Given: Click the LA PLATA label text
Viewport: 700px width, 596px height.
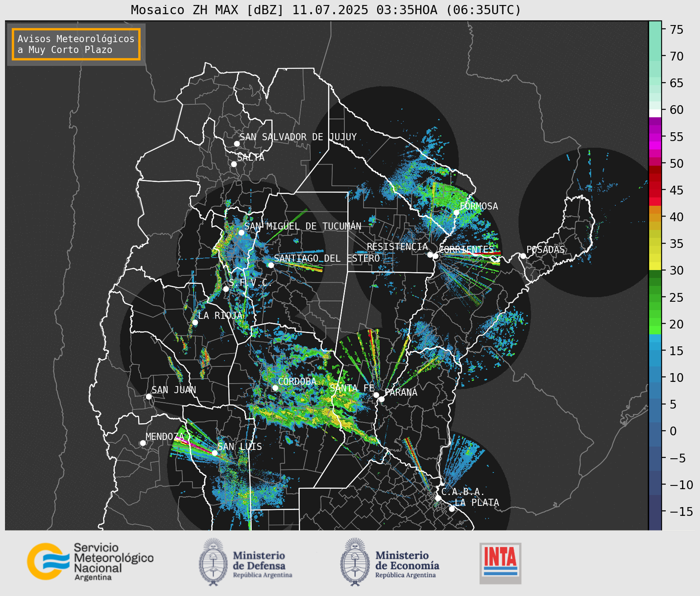Looking at the screenshot, I should 477,503.
